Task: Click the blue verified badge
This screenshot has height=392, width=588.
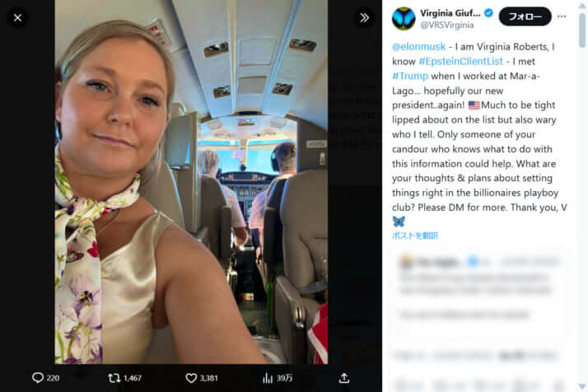Action: point(488,13)
